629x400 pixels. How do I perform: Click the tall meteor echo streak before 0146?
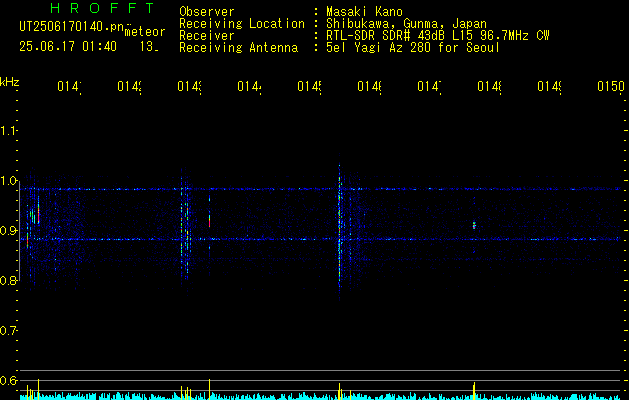click(339, 227)
